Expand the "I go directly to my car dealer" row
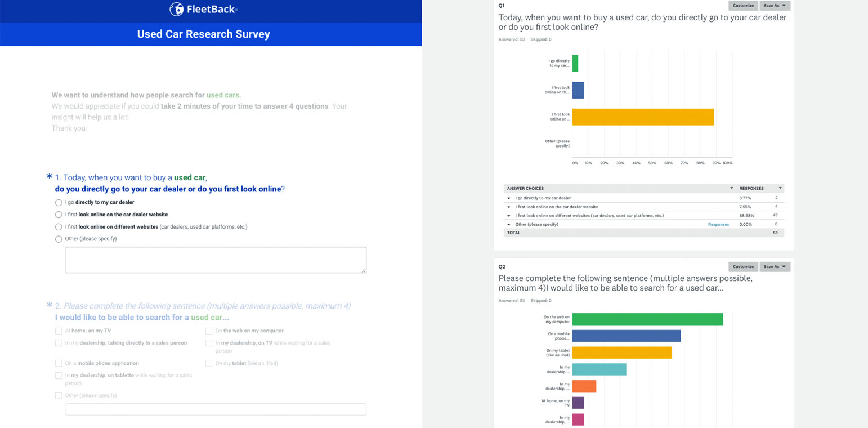Viewport: 868px width, 428px height. point(508,198)
